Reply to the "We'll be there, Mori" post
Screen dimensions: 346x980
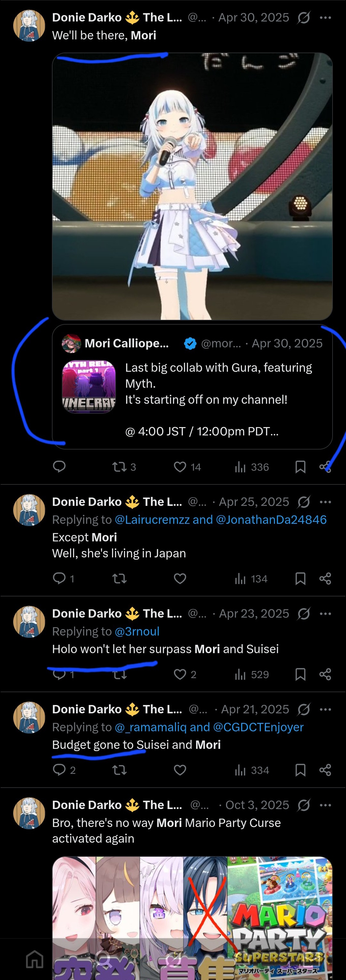[59, 466]
